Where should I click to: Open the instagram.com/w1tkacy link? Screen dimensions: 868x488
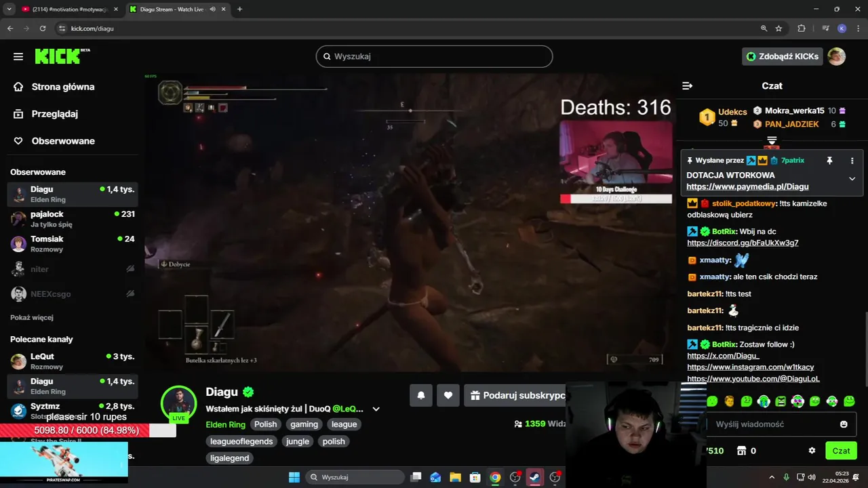point(751,367)
